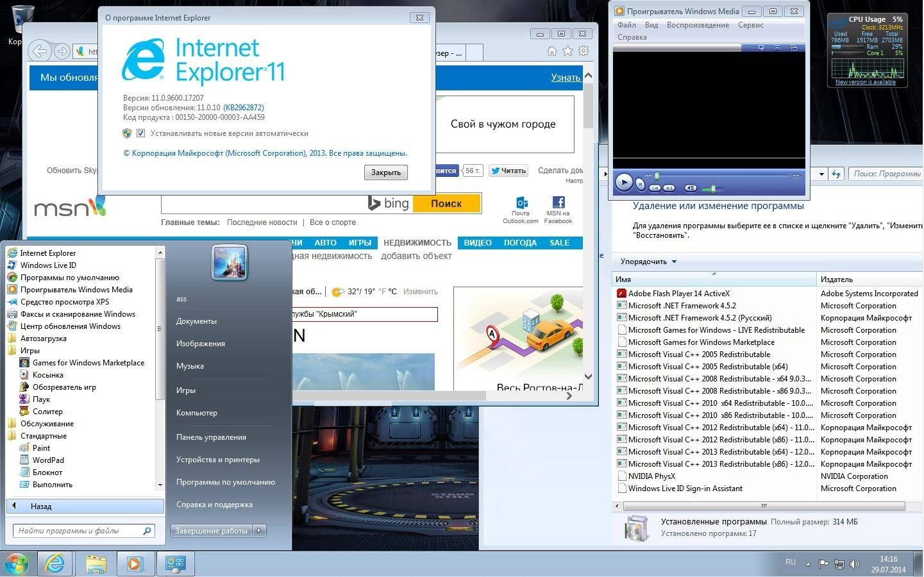Open the Internet Explorer favorites star
The width and height of the screenshot is (924, 577).
[567, 51]
